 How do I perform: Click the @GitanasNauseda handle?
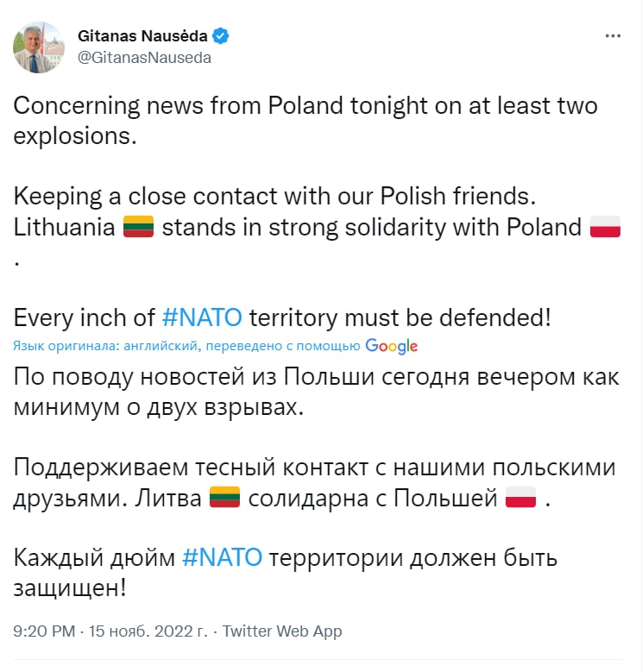[144, 58]
